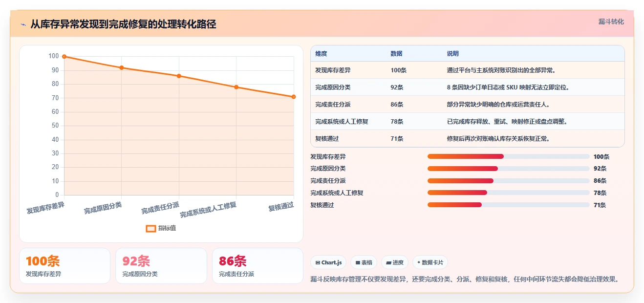Toggle the 指标值 legend swatch

click(151, 228)
